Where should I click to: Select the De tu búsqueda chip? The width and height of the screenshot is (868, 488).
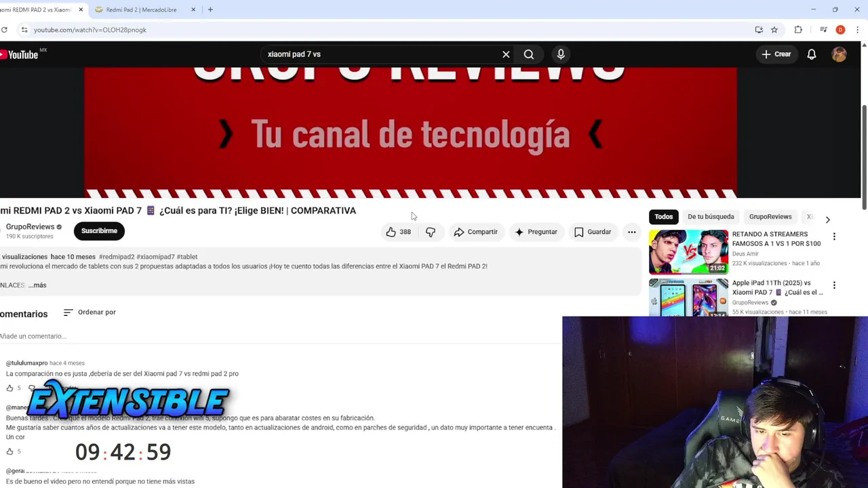pos(711,217)
